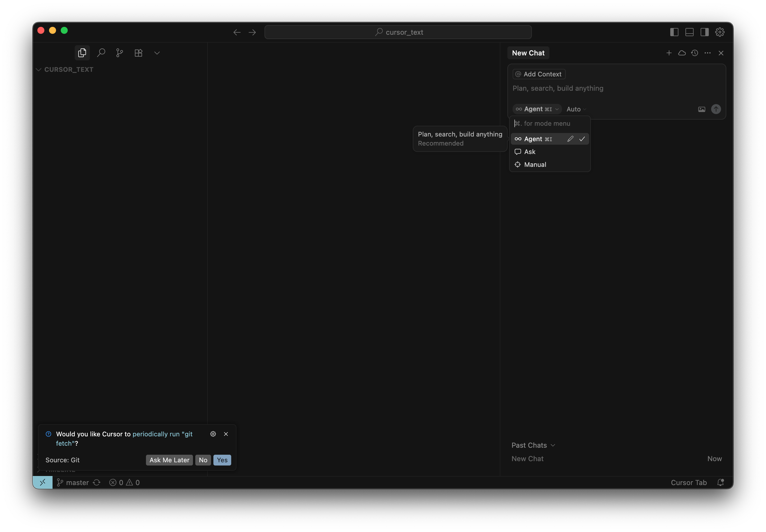Viewport: 766px width, 532px height.
Task: Open chat more options ellipsis
Action: (708, 53)
